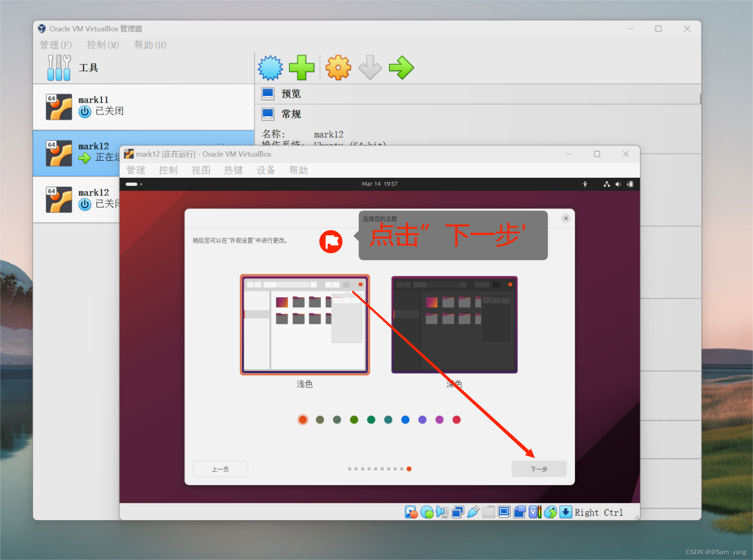Open 管理 menu in mark12 VM window
Image resolution: width=753 pixels, height=560 pixels.
[136, 170]
